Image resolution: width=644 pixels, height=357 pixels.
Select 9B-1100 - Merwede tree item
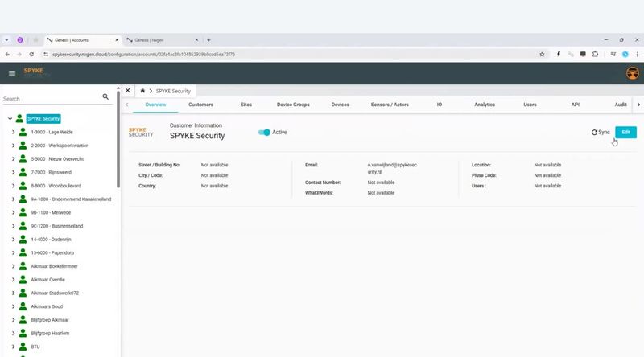tap(51, 212)
